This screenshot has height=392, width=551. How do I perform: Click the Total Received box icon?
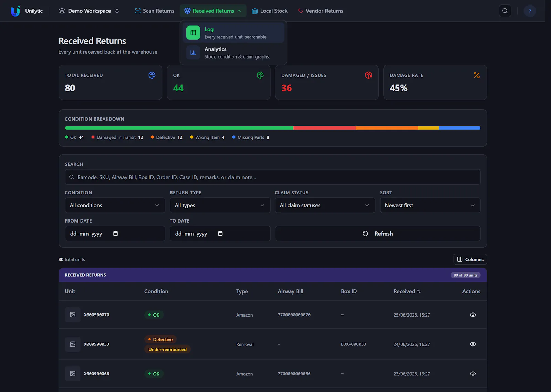[152, 75]
